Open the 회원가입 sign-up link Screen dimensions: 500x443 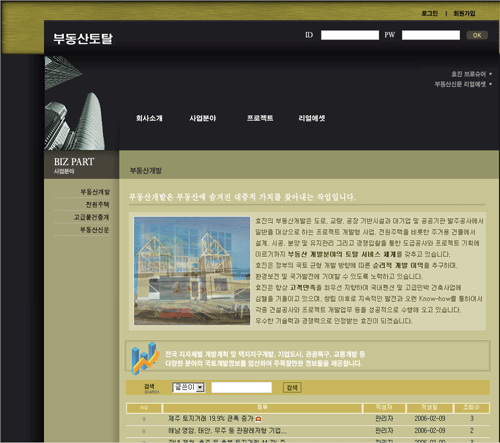point(464,13)
